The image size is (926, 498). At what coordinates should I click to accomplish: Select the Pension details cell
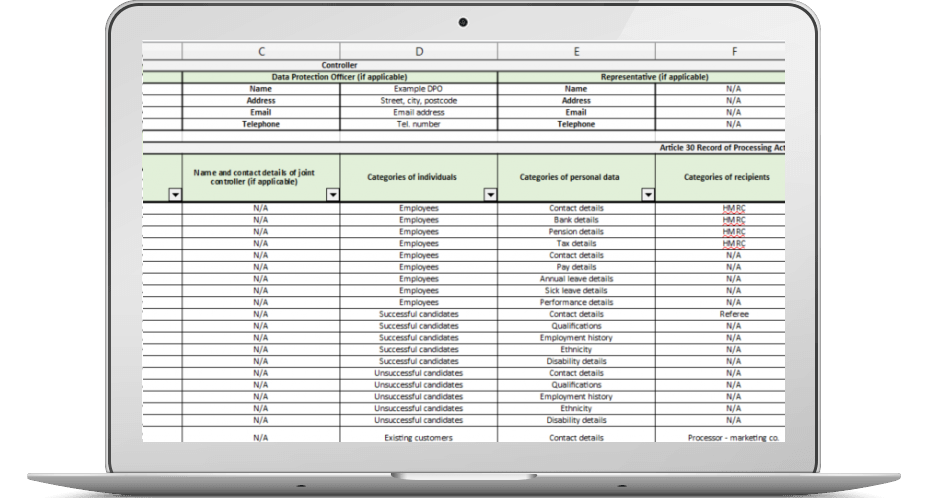pyautogui.click(x=576, y=232)
